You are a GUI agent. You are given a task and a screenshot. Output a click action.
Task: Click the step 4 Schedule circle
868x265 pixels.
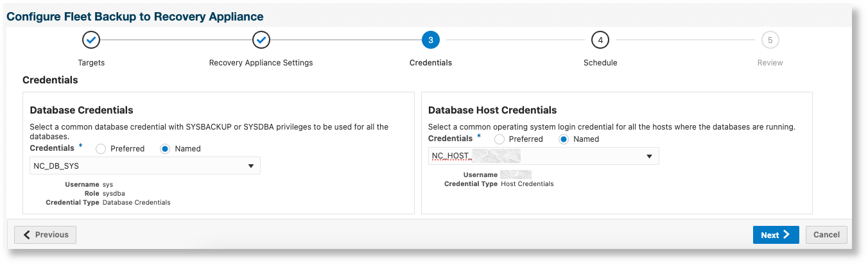600,40
